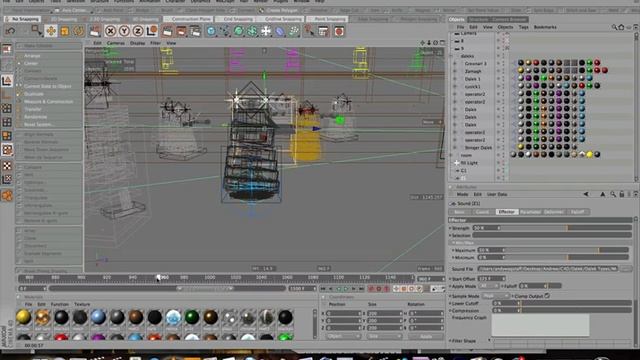Viewport: 640px width, 360px height.
Task: Click the home icon in Object Manager
Action: click(x=621, y=27)
